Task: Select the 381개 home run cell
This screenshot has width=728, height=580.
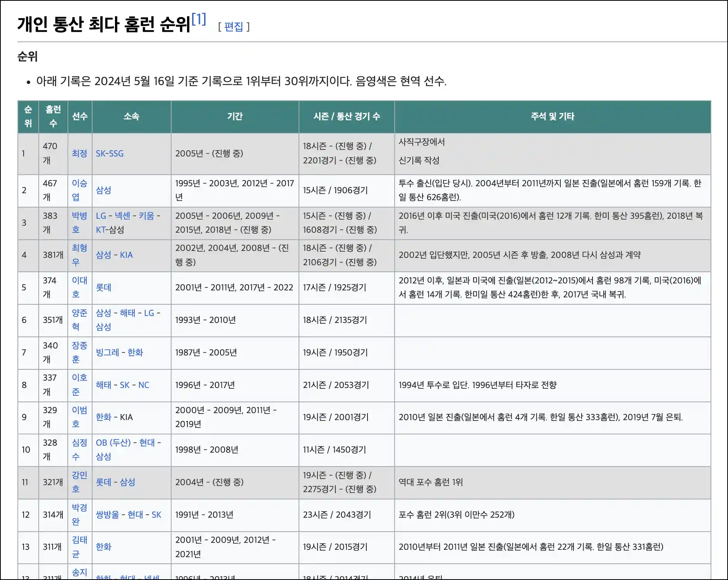Action: point(53,255)
